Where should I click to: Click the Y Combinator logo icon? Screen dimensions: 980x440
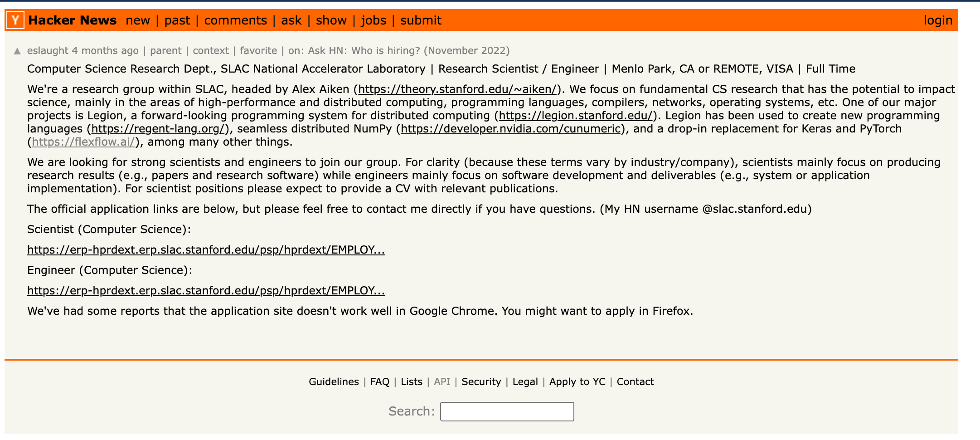tap(15, 20)
